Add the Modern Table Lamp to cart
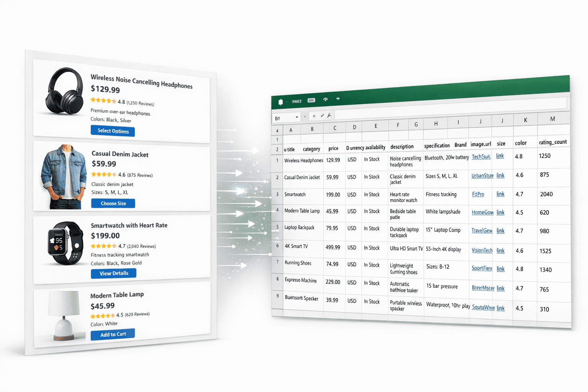Viewport: 588px width, 392px height. [113, 334]
